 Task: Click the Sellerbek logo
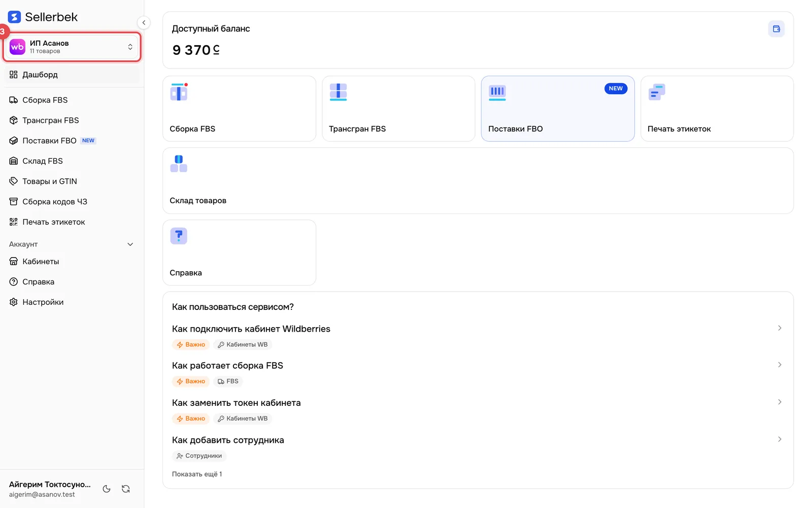43,17
